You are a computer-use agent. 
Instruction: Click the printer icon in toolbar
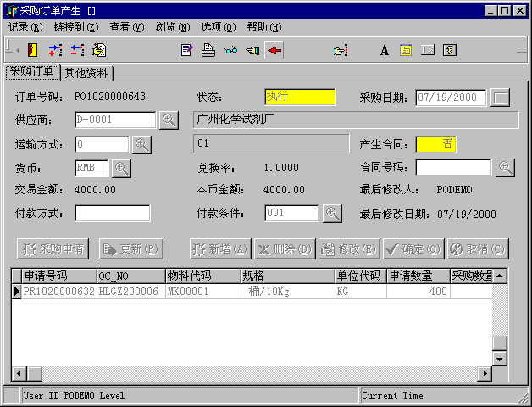click(208, 50)
